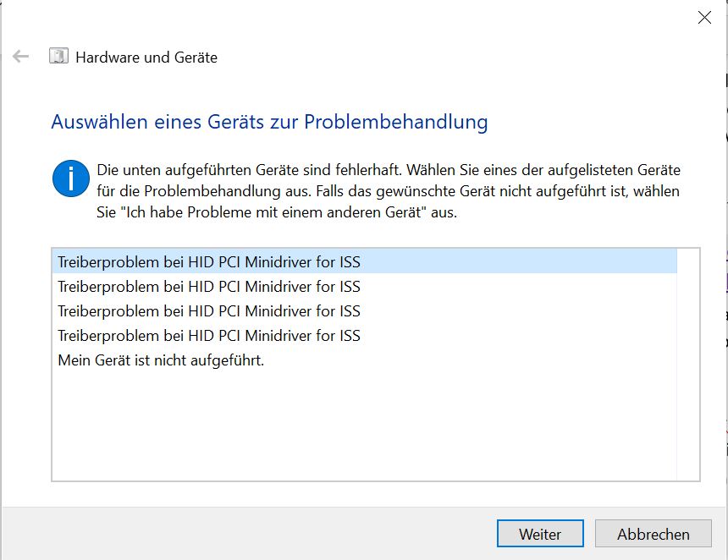Click the scrollbar track of the device list

687,365
